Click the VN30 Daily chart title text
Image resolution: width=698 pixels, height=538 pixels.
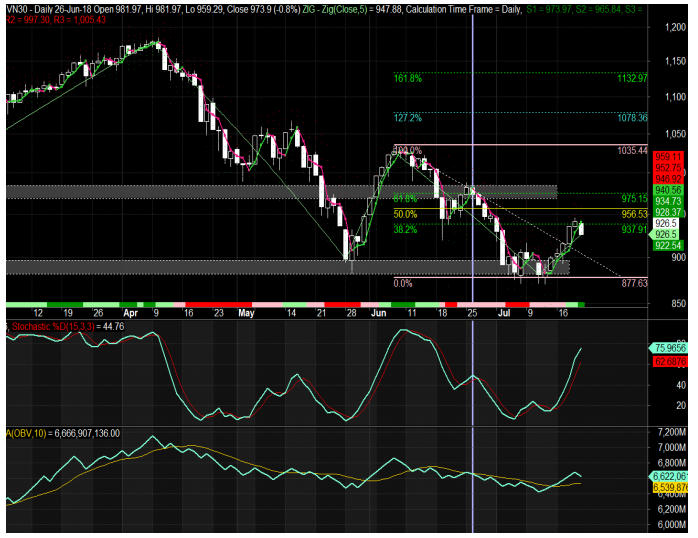tap(30, 9)
